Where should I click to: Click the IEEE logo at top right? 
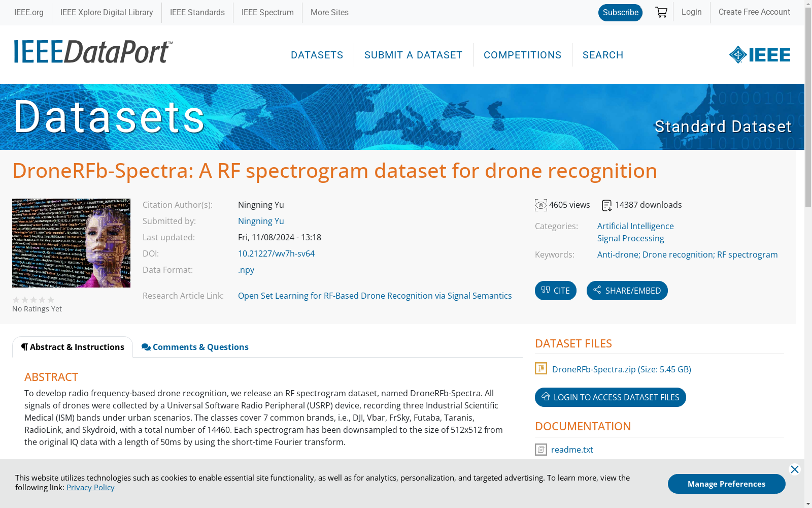click(x=760, y=55)
